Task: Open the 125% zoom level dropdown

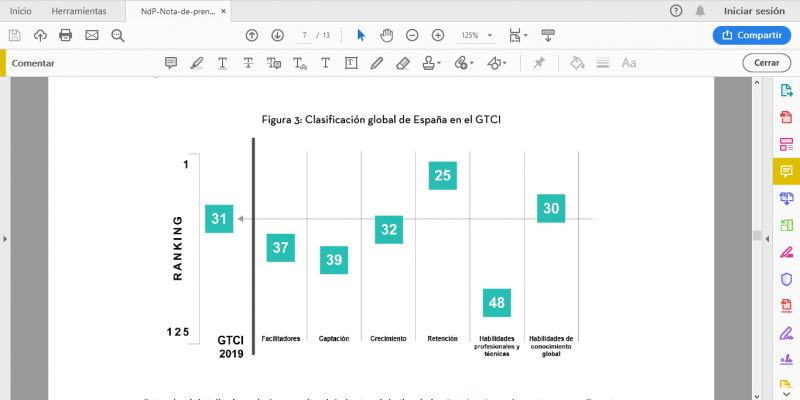Action: point(475,35)
